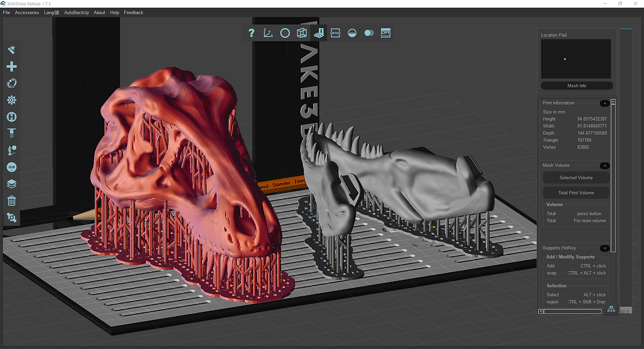Click the trash can delete icon
The width and height of the screenshot is (644, 349).
11,201
